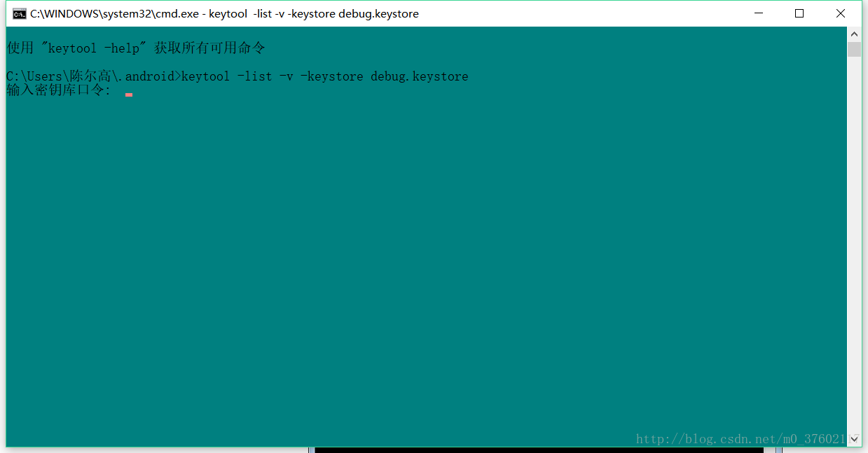Click the empty scrollbar track below the thumb
This screenshot has width=868, height=453.
coord(854,245)
